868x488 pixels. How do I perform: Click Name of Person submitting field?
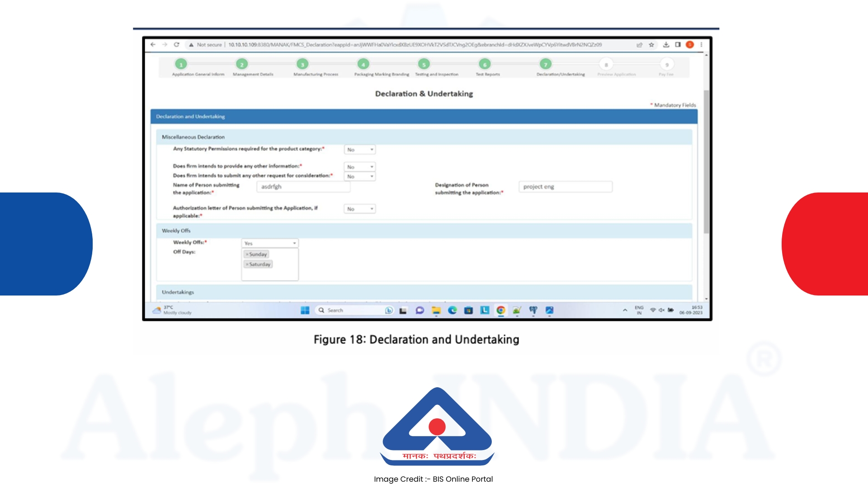coord(303,187)
